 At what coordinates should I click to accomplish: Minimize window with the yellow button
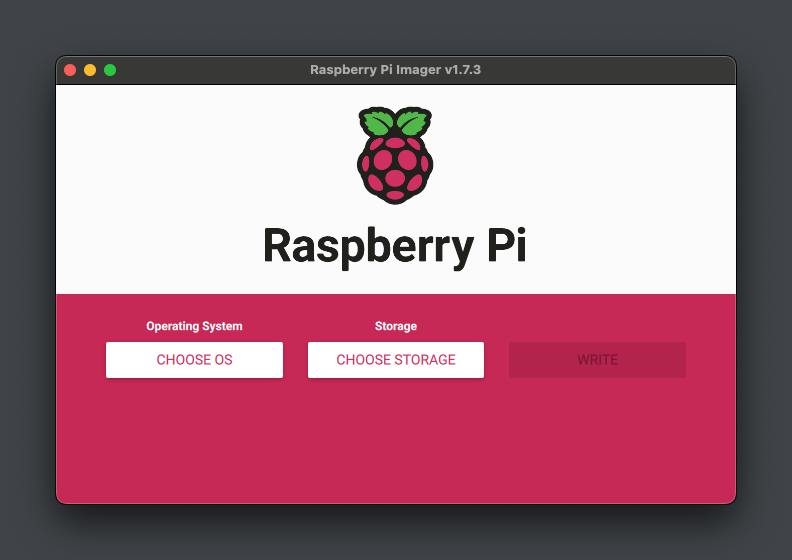click(x=90, y=70)
